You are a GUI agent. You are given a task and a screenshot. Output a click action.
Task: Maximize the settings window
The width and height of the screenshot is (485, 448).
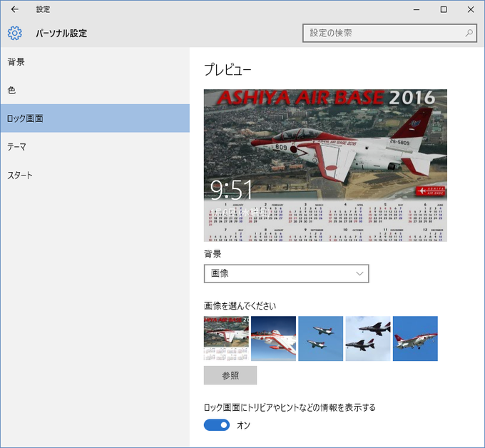click(444, 9)
